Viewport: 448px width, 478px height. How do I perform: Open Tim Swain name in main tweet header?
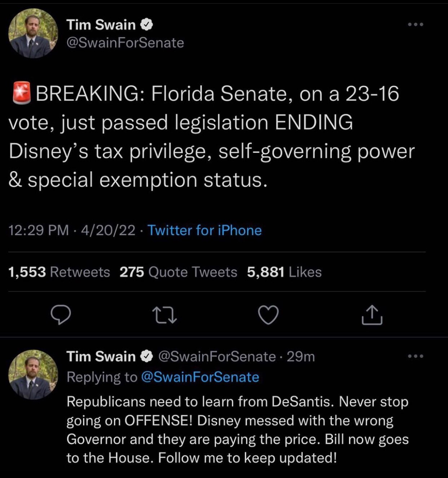(x=101, y=25)
